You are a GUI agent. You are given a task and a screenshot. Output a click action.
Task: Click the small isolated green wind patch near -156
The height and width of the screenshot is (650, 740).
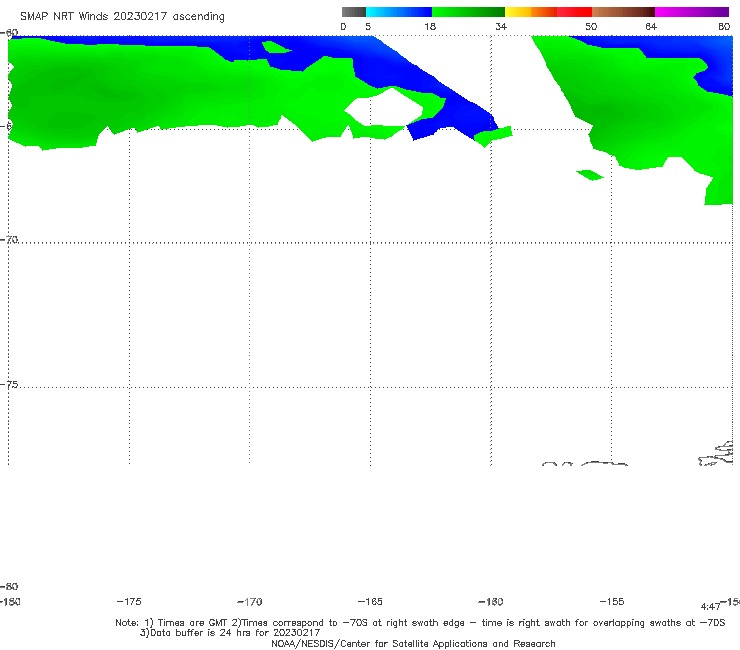coord(589,175)
